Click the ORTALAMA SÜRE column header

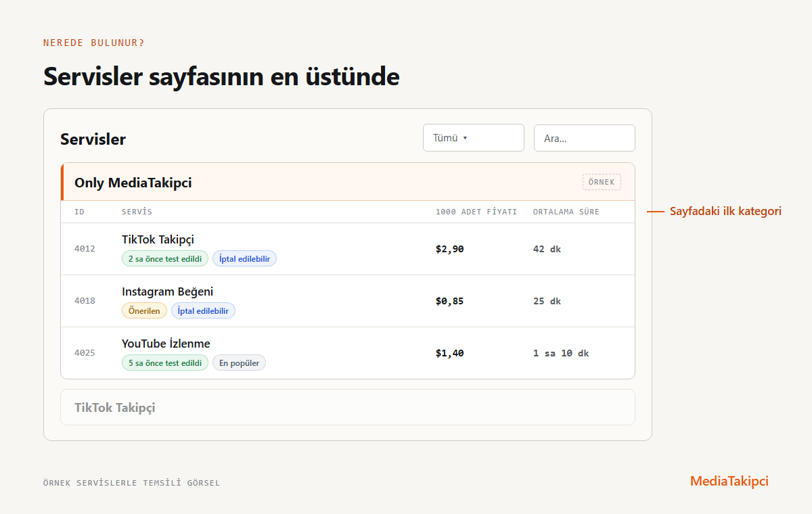click(566, 212)
